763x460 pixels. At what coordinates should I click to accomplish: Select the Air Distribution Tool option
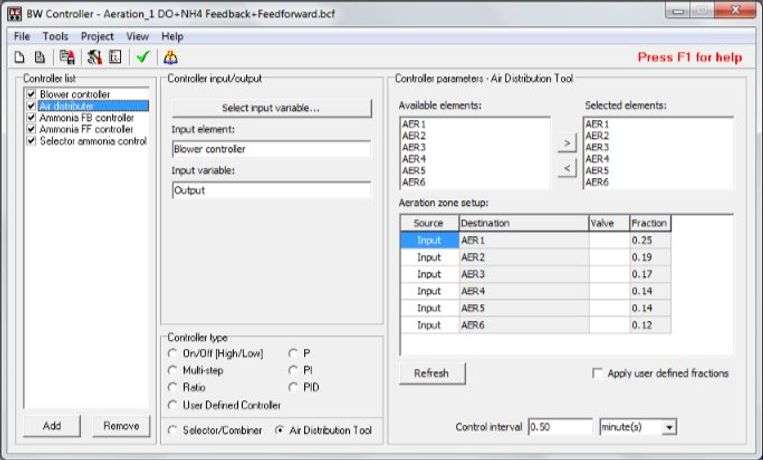point(279,430)
